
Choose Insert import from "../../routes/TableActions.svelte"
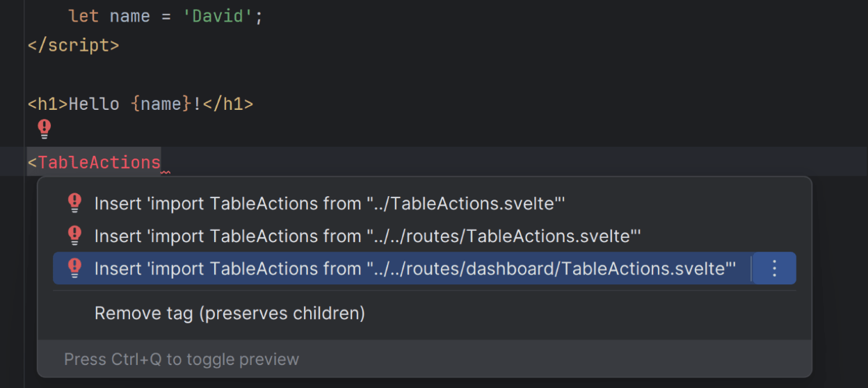coord(367,236)
